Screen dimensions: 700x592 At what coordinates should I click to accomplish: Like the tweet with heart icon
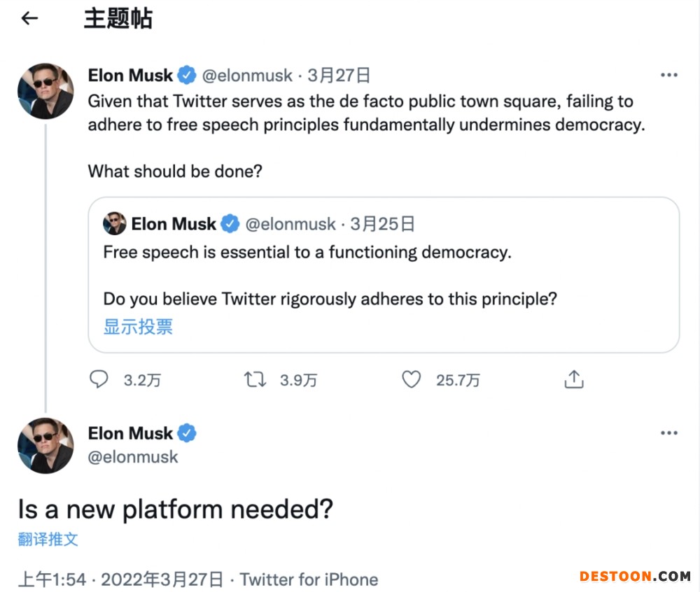(x=411, y=379)
